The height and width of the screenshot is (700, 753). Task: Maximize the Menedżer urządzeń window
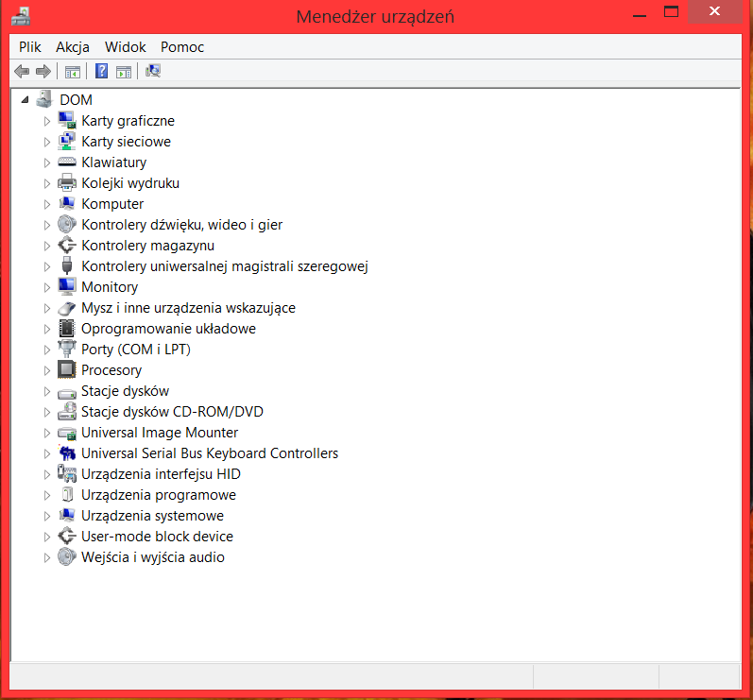point(671,11)
